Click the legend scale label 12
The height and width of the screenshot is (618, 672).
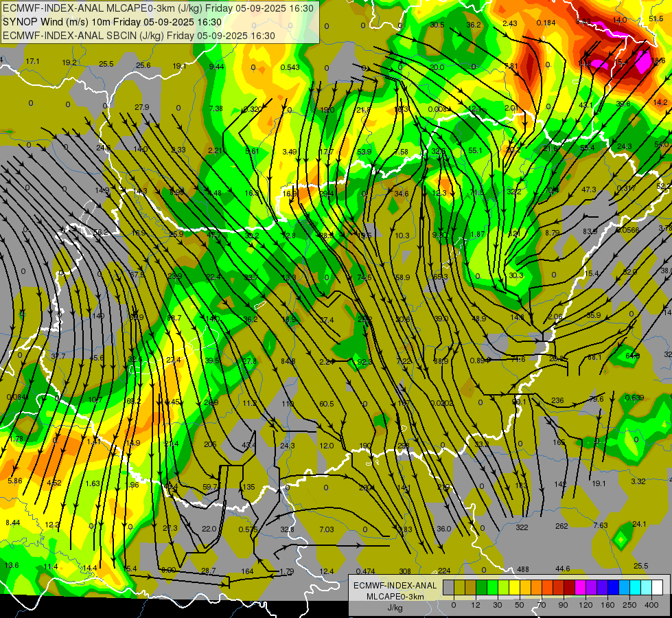(x=476, y=605)
